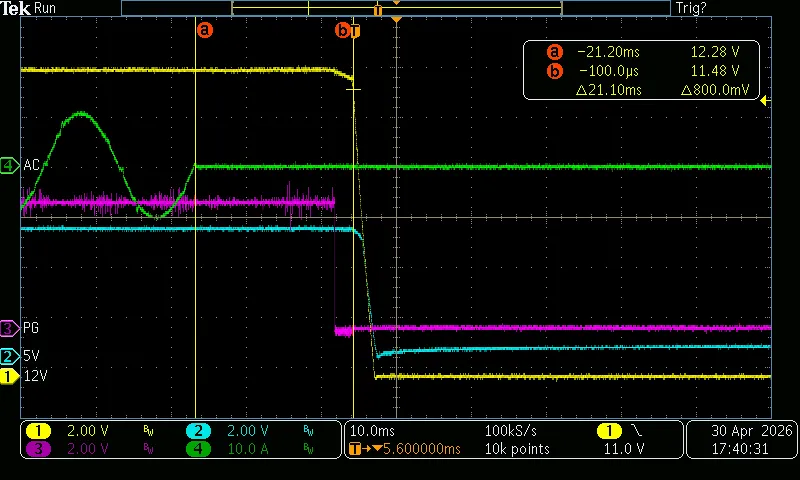This screenshot has width=800, height=480.
Task: Click the falling edge trigger slope icon
Action: [x=637, y=431]
